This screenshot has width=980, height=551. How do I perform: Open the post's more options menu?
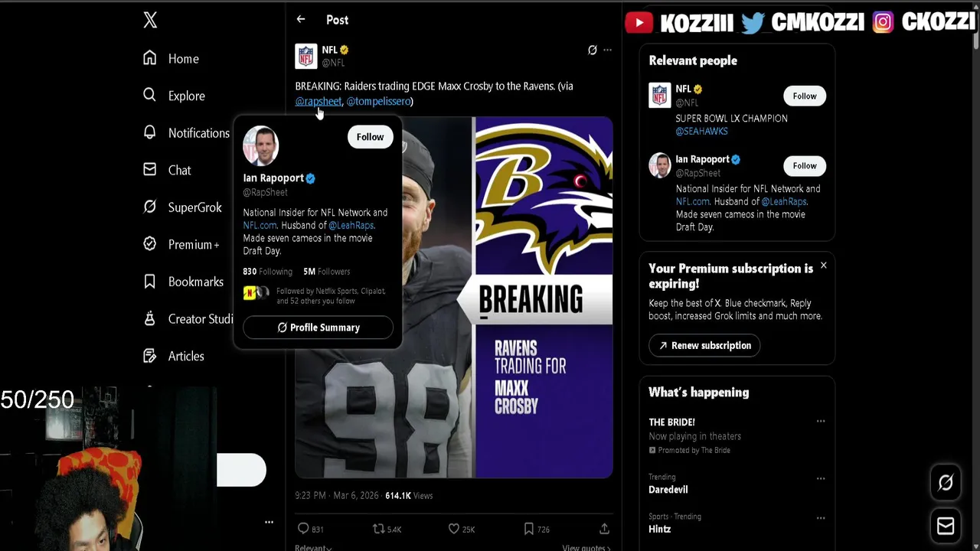(607, 50)
